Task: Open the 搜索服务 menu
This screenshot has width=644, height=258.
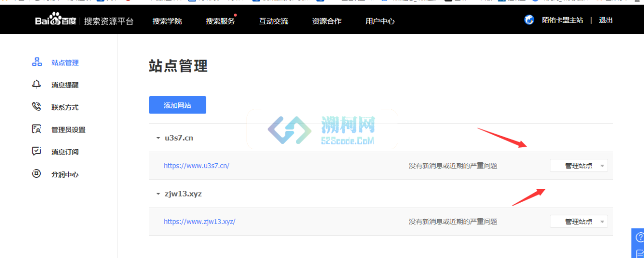Action: pyautogui.click(x=220, y=21)
